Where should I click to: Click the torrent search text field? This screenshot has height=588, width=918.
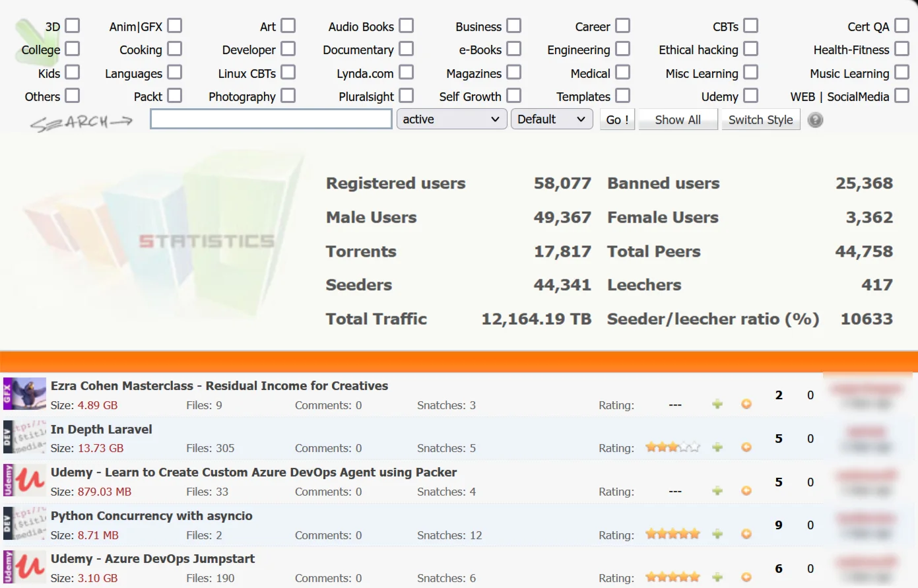[271, 119]
